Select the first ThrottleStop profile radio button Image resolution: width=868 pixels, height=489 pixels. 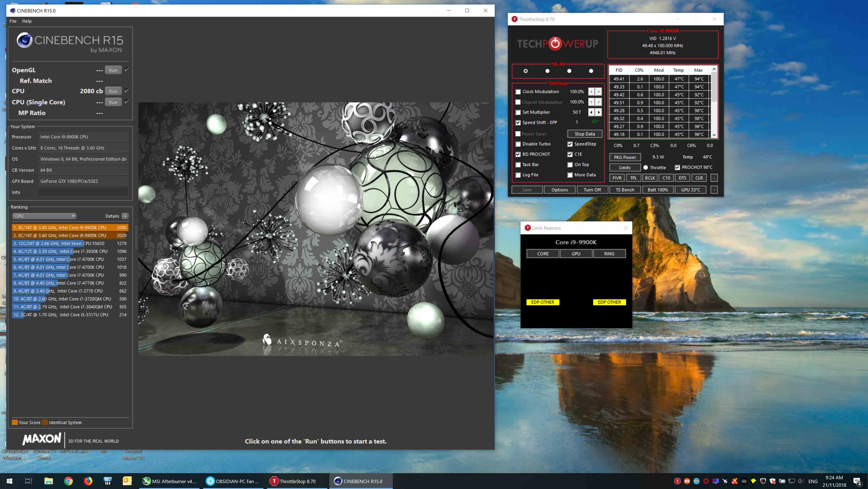pyautogui.click(x=525, y=71)
